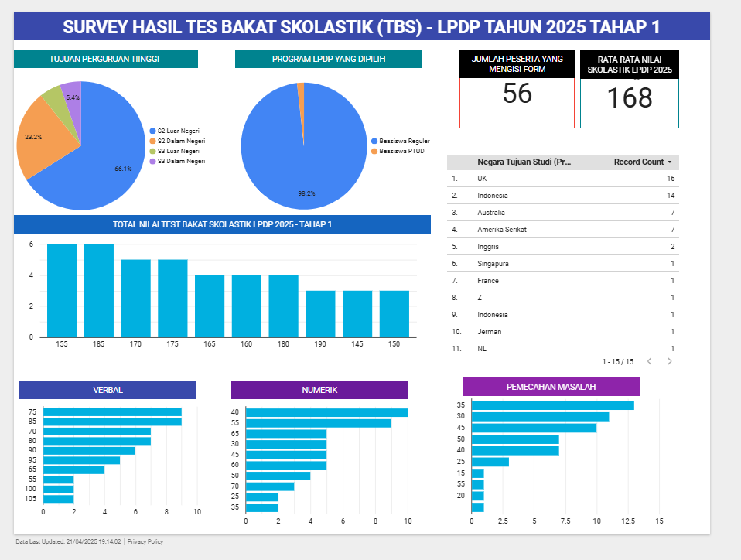Viewport: 741px width, 560px height.
Task: Select the Indonesia row with count 14
Action: coord(563,196)
